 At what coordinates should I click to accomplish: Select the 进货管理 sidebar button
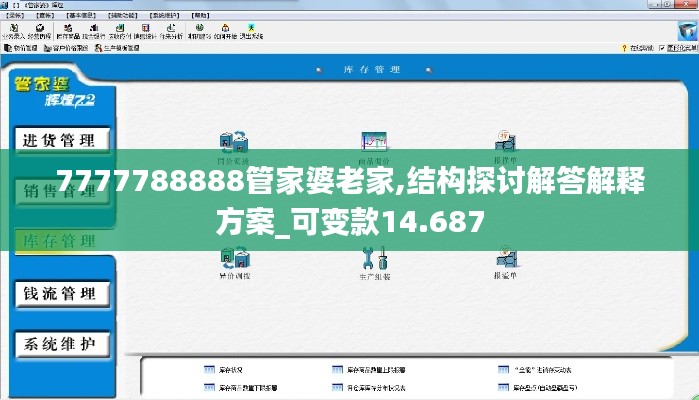click(x=62, y=140)
